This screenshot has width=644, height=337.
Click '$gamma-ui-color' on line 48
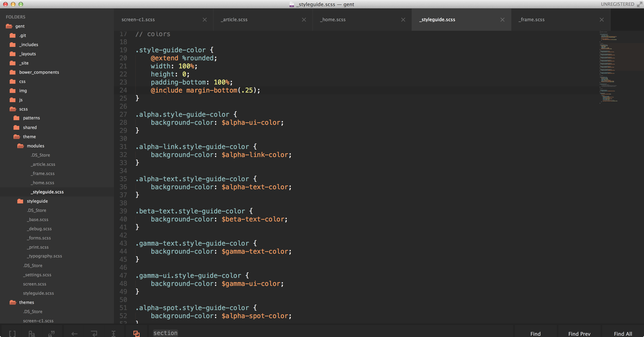251,284
